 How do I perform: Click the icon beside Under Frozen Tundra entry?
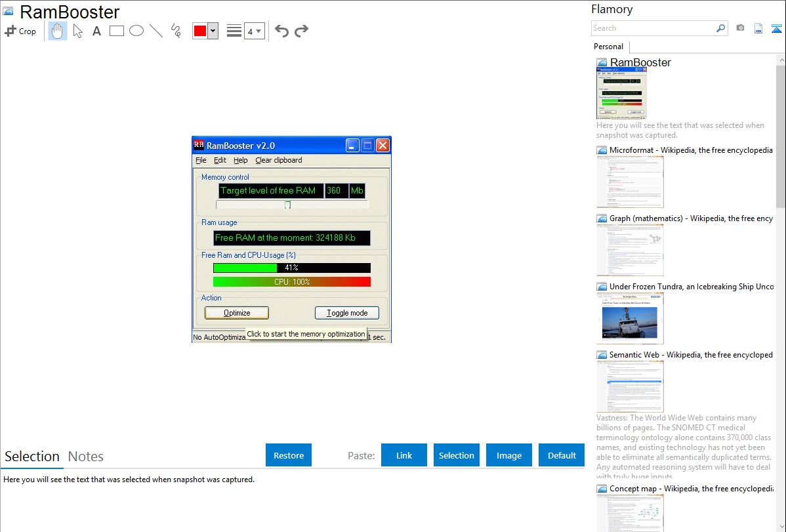point(602,287)
